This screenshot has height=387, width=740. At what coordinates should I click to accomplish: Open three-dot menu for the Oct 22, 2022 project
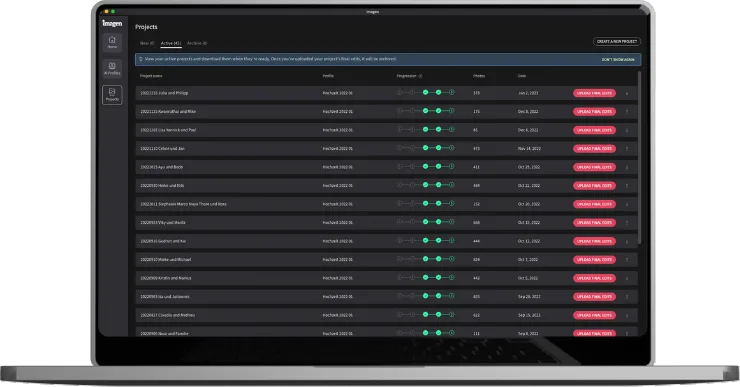(x=627, y=186)
